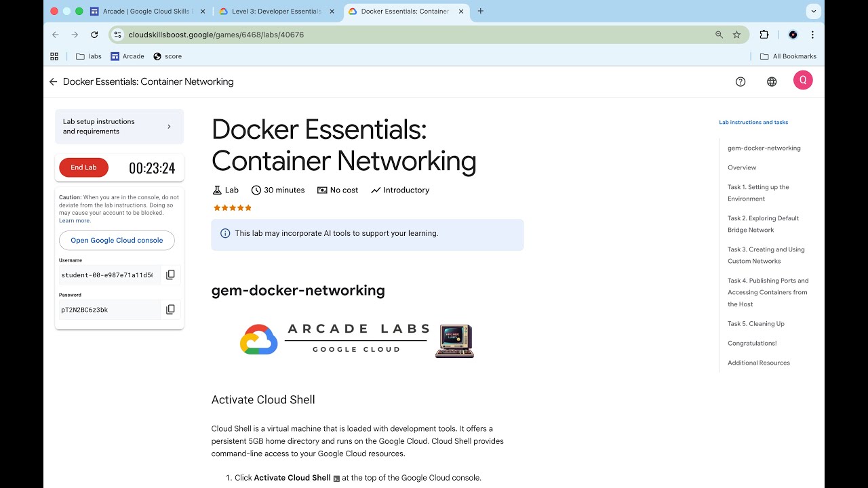Reload the current page
The image size is (868, 488).
(x=94, y=35)
